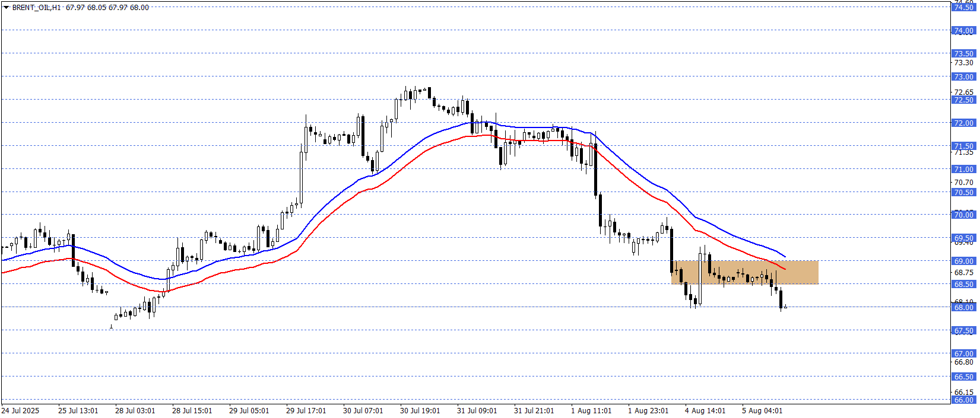Click the 31 Jul 21:01 time label

534,410
